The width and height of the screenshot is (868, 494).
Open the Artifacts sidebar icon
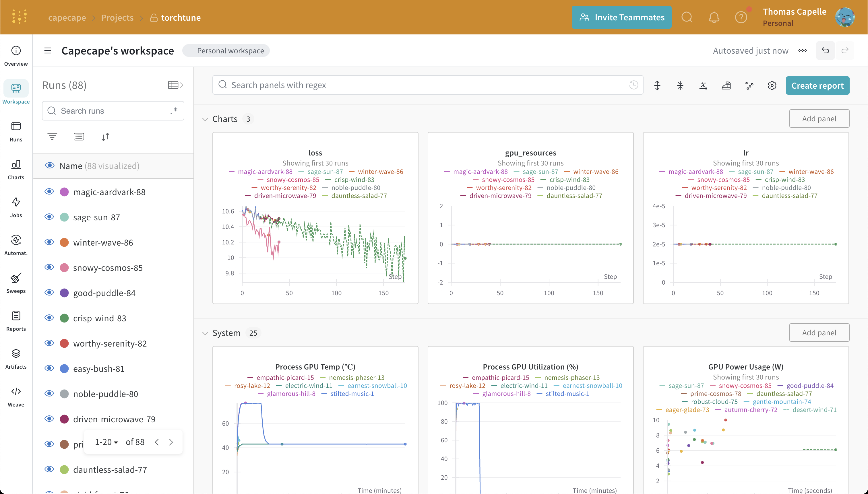16,354
